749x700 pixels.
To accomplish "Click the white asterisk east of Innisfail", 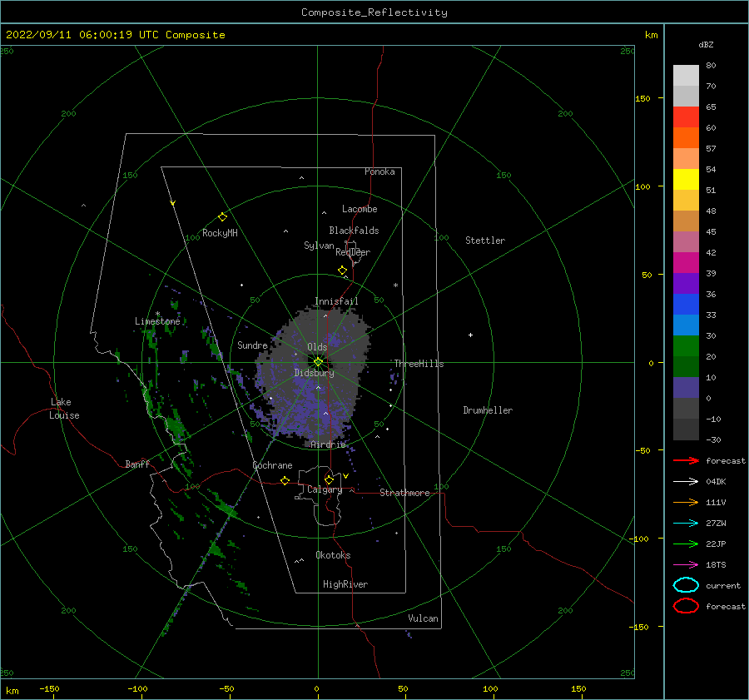I will coord(395,285).
